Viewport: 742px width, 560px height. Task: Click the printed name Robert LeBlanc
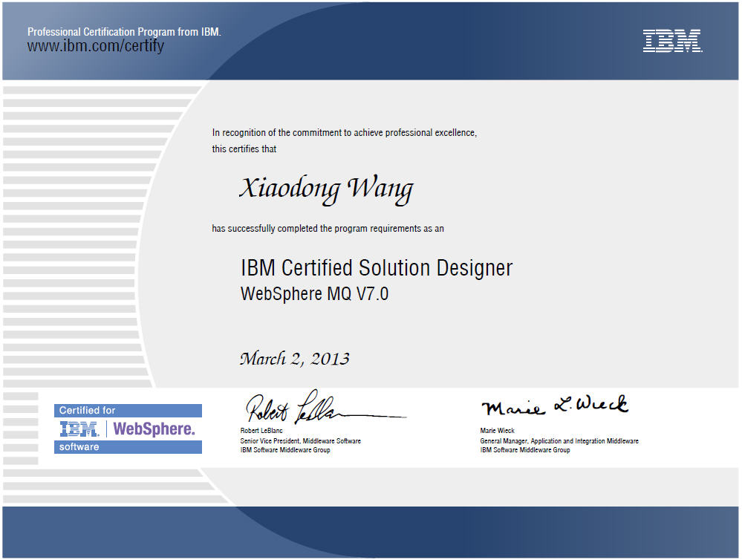point(261,431)
